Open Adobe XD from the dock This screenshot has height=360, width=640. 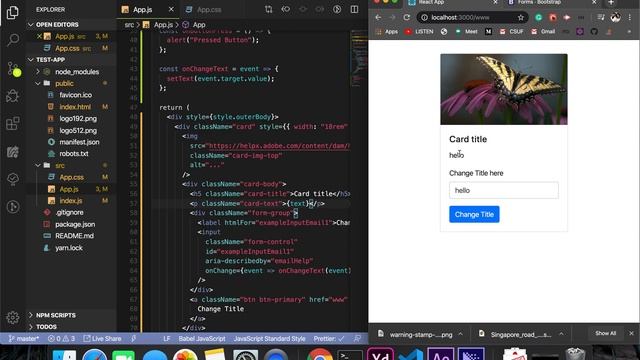click(x=380, y=354)
